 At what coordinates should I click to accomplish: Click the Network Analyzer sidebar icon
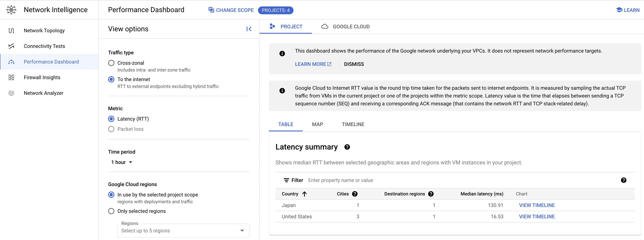tap(11, 93)
